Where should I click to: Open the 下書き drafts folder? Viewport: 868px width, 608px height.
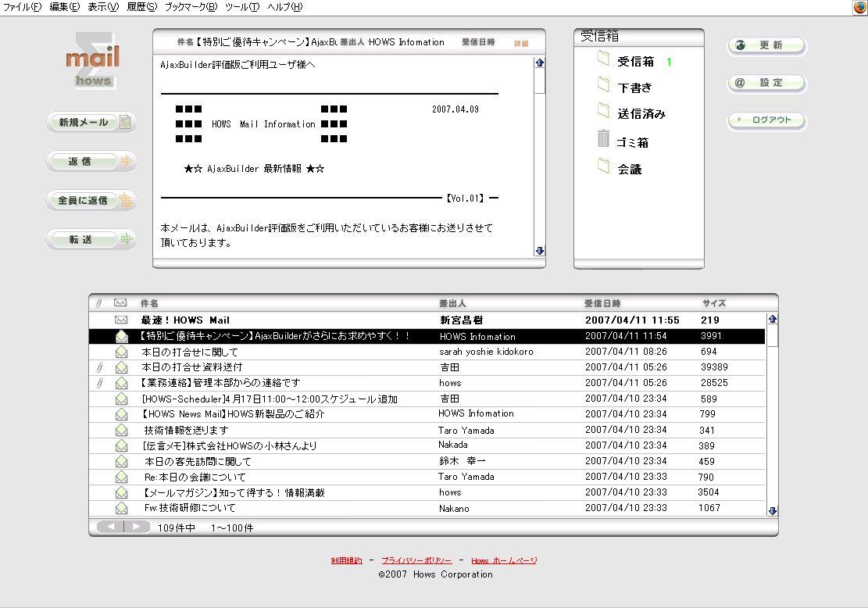[634, 88]
